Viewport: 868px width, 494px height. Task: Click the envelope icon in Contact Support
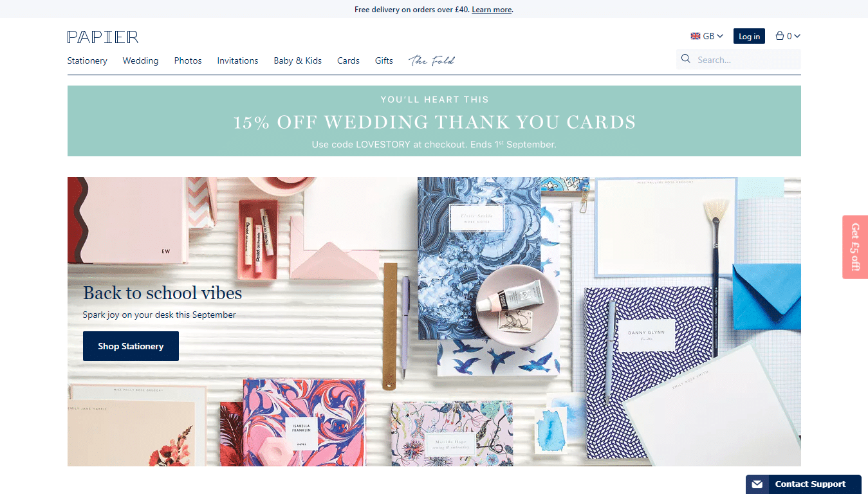click(x=757, y=484)
